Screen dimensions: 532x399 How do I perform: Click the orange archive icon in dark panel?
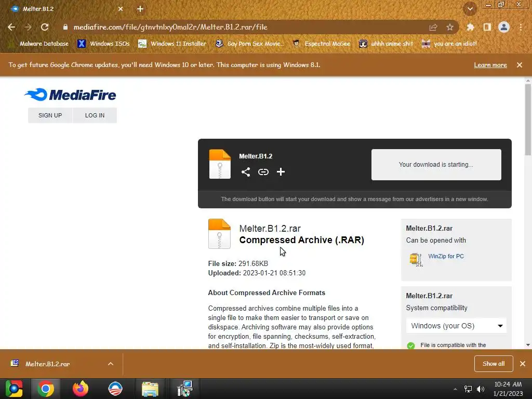click(x=220, y=164)
